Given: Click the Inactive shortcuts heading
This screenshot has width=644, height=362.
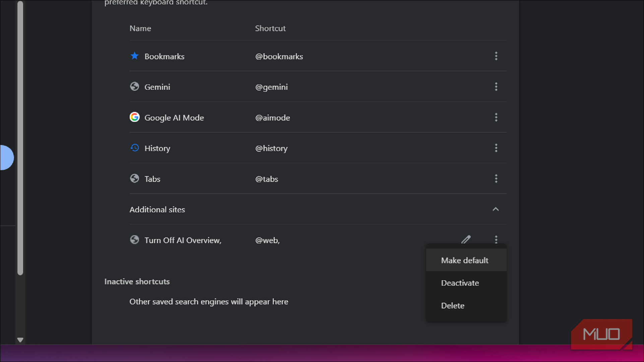Looking at the screenshot, I should (x=137, y=282).
